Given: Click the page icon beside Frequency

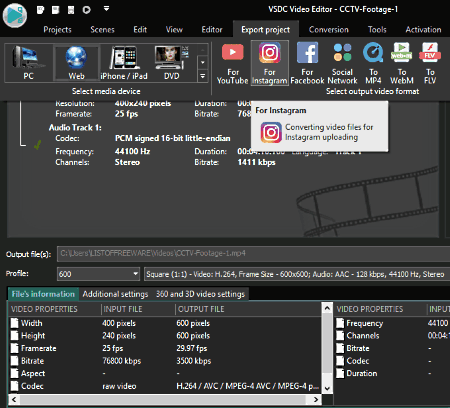Looking at the screenshot, I should click(340, 323).
